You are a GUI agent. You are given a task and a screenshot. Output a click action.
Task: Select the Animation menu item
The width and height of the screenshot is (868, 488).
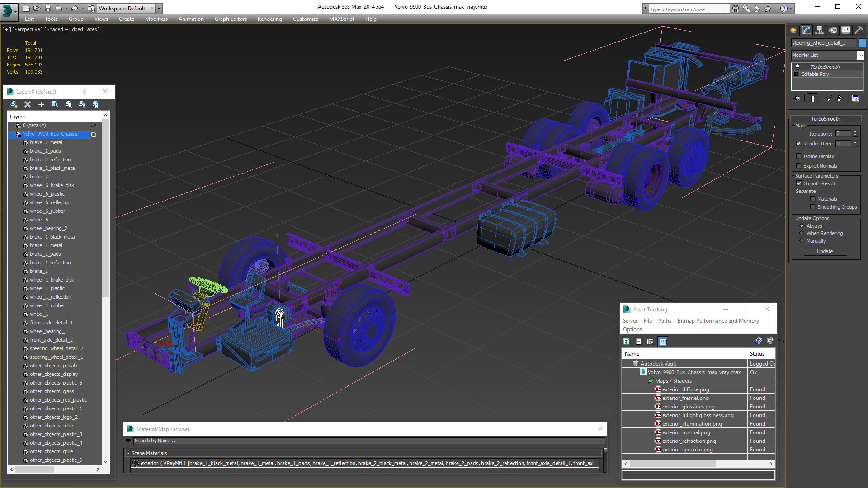[190, 19]
